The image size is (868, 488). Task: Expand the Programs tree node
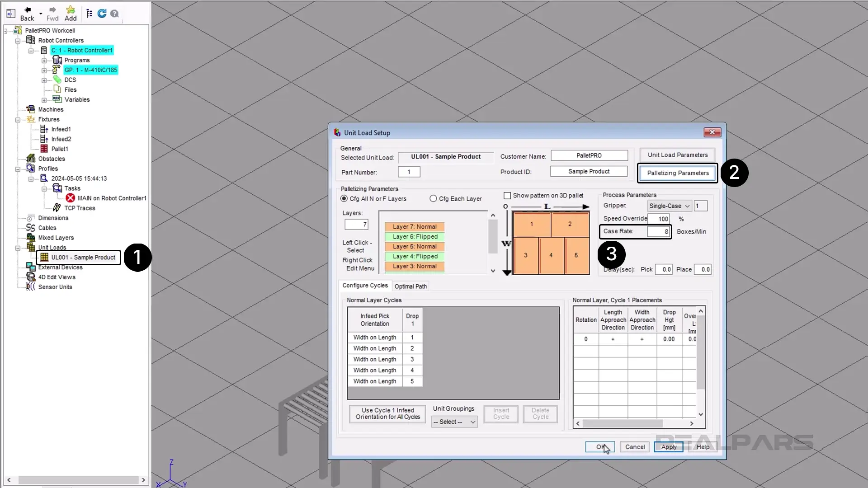[x=44, y=61]
